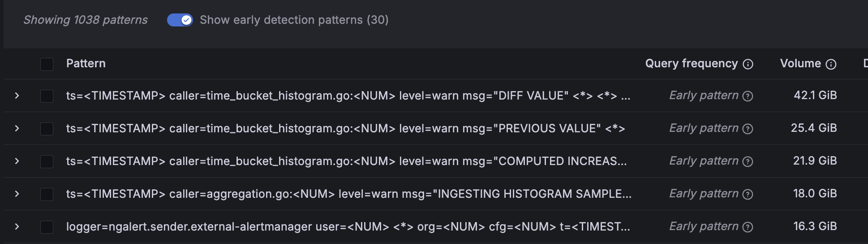Tick the checkbox for PREVIOUS VALUE pattern
Image resolution: width=868 pixels, height=244 pixels.
47,129
